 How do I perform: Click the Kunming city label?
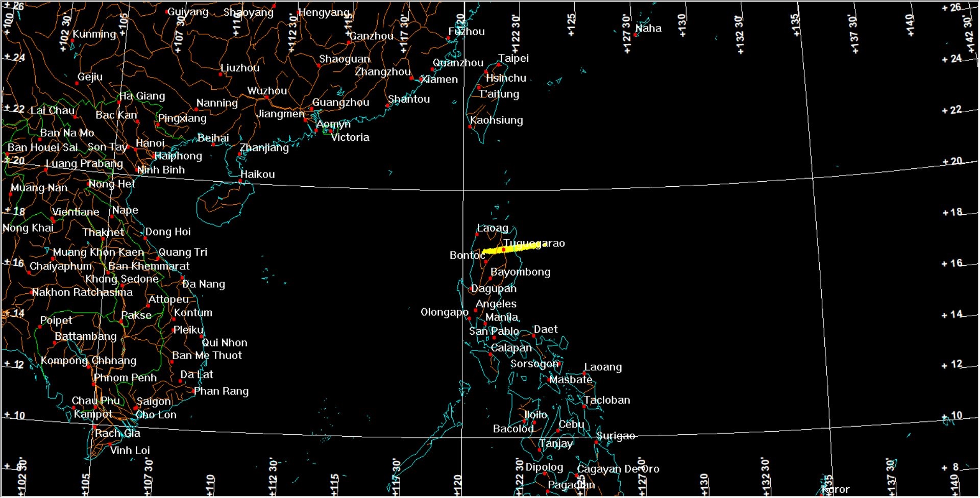(94, 34)
